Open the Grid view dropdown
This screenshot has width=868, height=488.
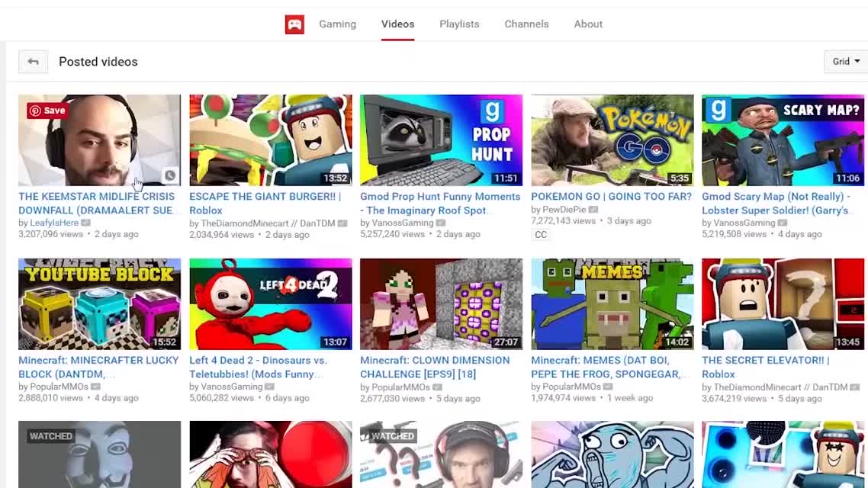coord(846,62)
